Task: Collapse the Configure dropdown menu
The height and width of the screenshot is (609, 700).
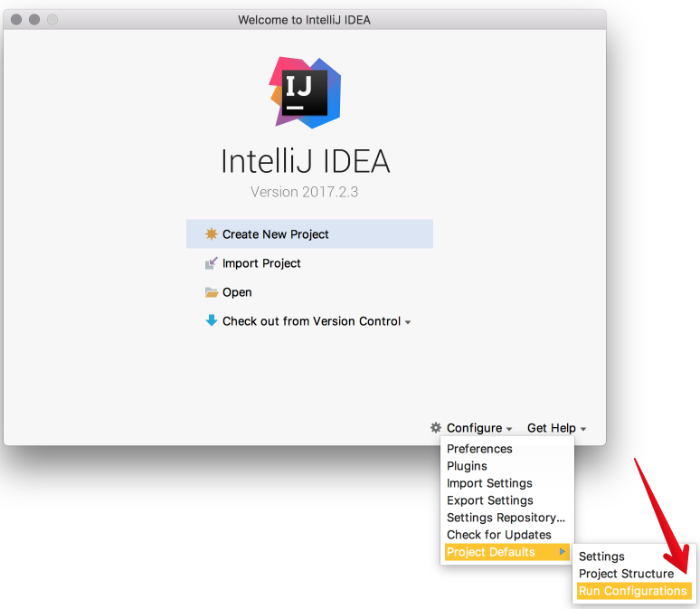Action: [x=479, y=428]
